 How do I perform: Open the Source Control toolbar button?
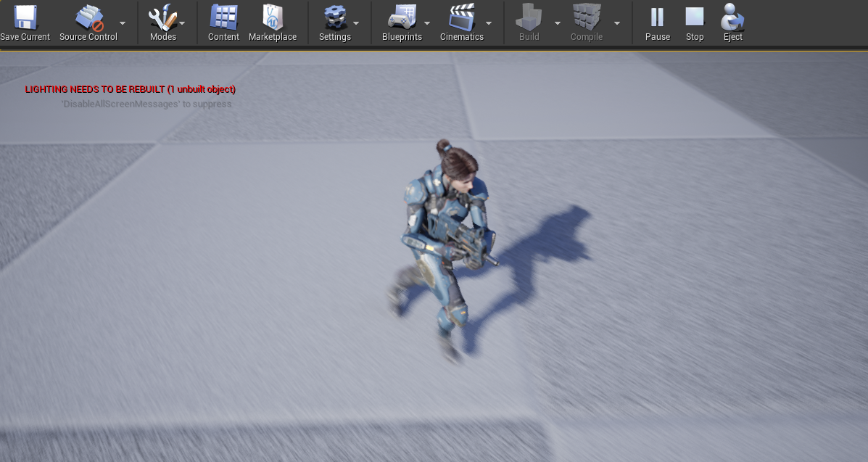(88, 22)
